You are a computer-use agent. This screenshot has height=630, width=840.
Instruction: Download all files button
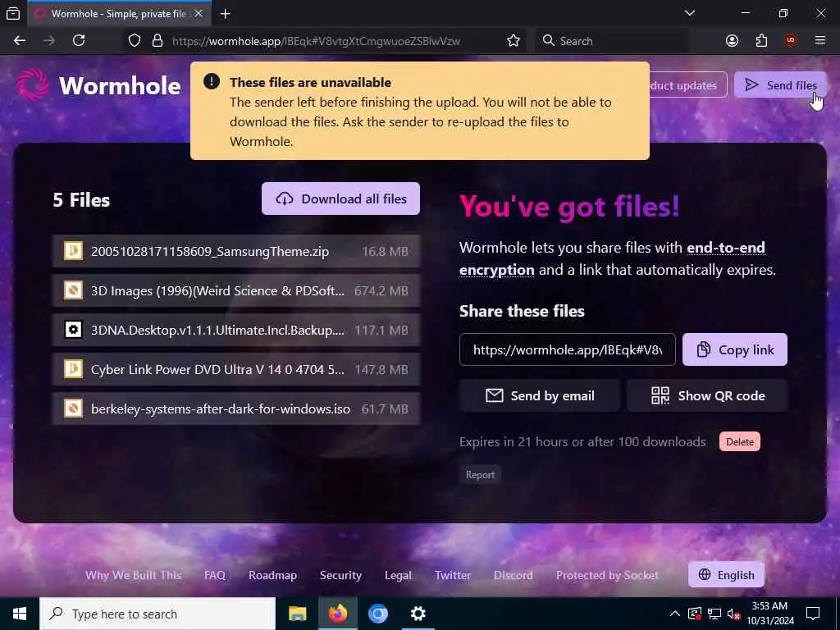click(x=340, y=199)
